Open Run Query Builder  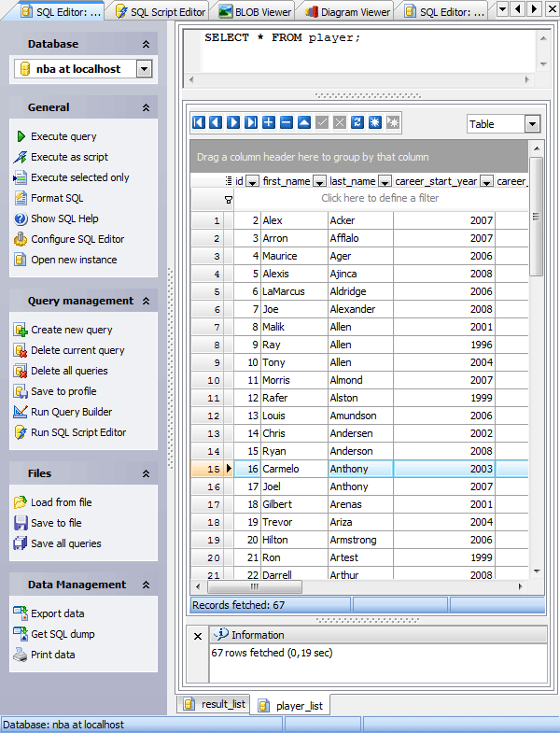[x=71, y=412]
